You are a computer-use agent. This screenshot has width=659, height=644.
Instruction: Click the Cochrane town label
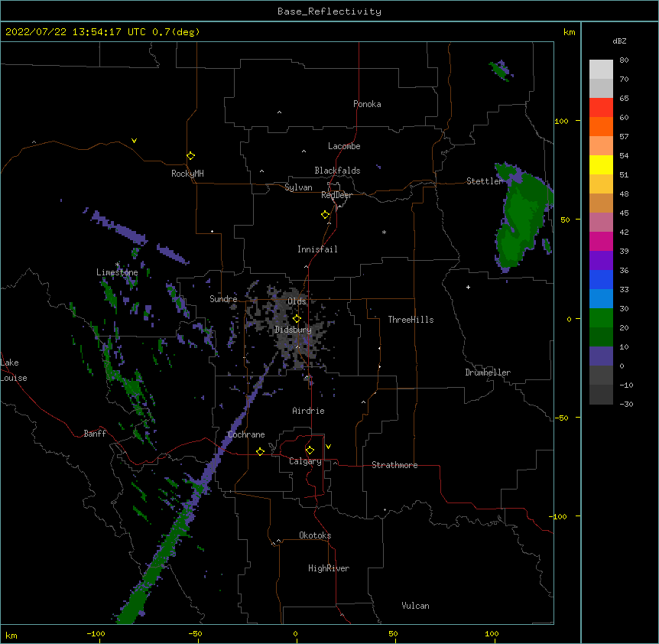pos(246,434)
